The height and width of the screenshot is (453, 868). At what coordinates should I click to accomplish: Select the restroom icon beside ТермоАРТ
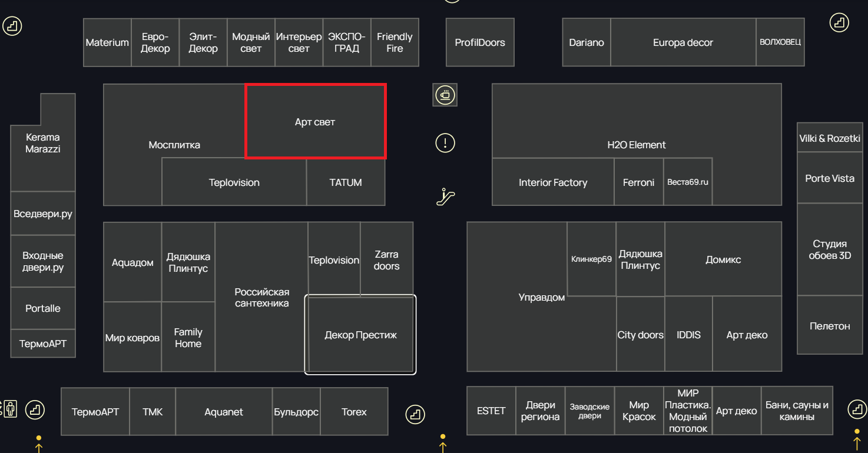pos(11,408)
